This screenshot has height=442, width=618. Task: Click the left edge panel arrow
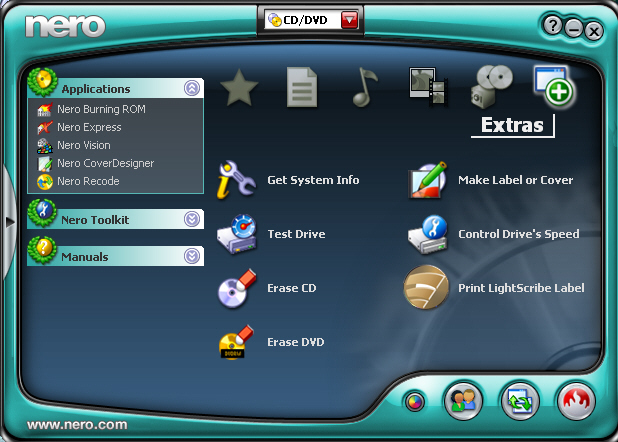pyautogui.click(x=9, y=222)
